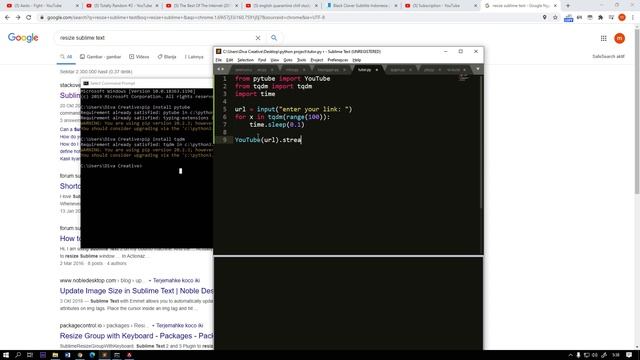The height and width of the screenshot is (360, 640).
Task: Switch to Best Of The Internet tab
Action: (x=202, y=6)
